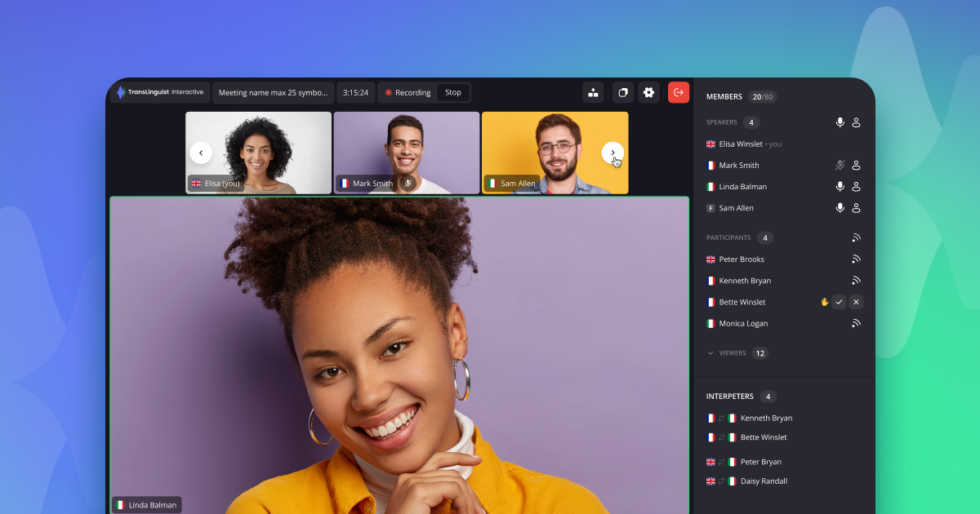
Task: Select Bette Winslet in participants list
Action: pyautogui.click(x=742, y=302)
